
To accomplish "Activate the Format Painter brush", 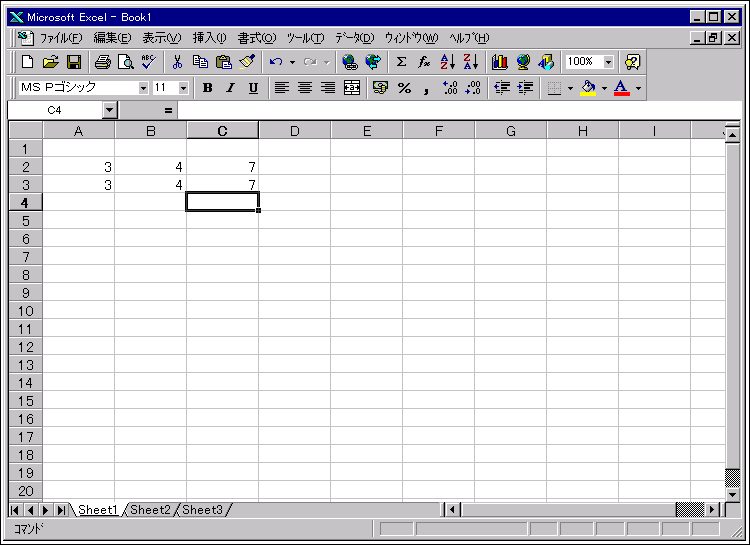I will 247,62.
